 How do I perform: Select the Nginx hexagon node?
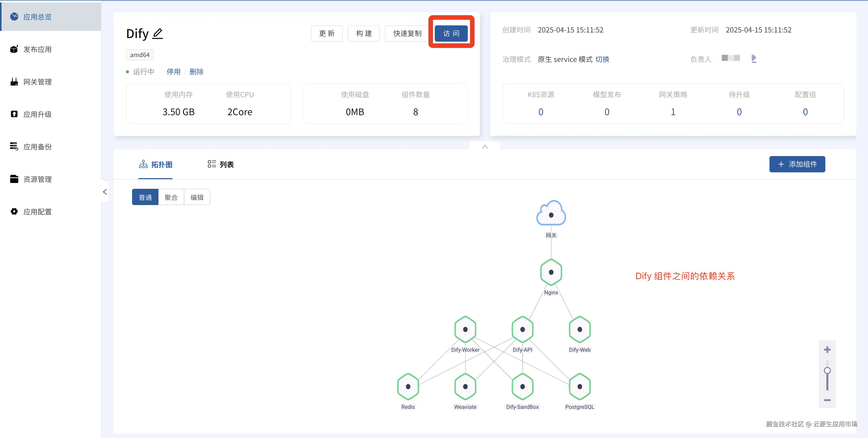coord(551,272)
